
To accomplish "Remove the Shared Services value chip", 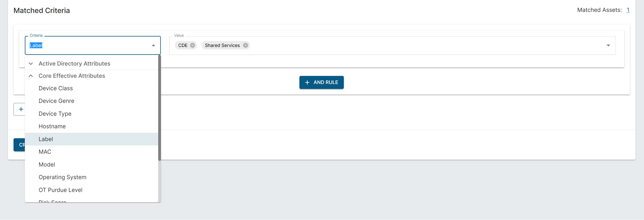I will tap(246, 45).
